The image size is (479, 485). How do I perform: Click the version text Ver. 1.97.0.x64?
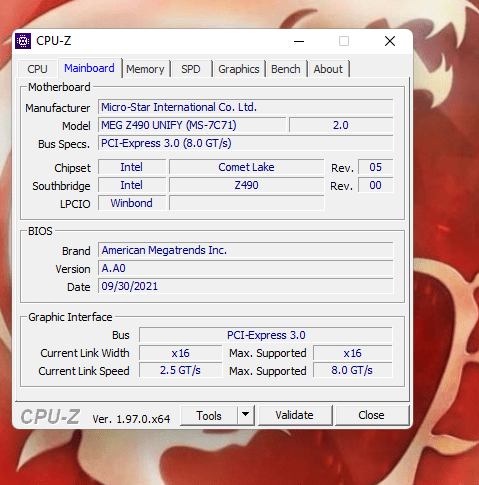[x=131, y=419]
